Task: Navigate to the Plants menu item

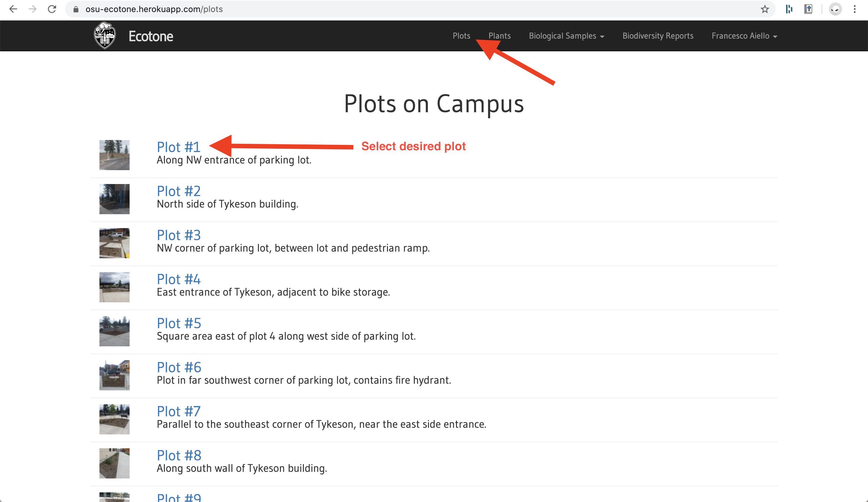Action: tap(499, 35)
